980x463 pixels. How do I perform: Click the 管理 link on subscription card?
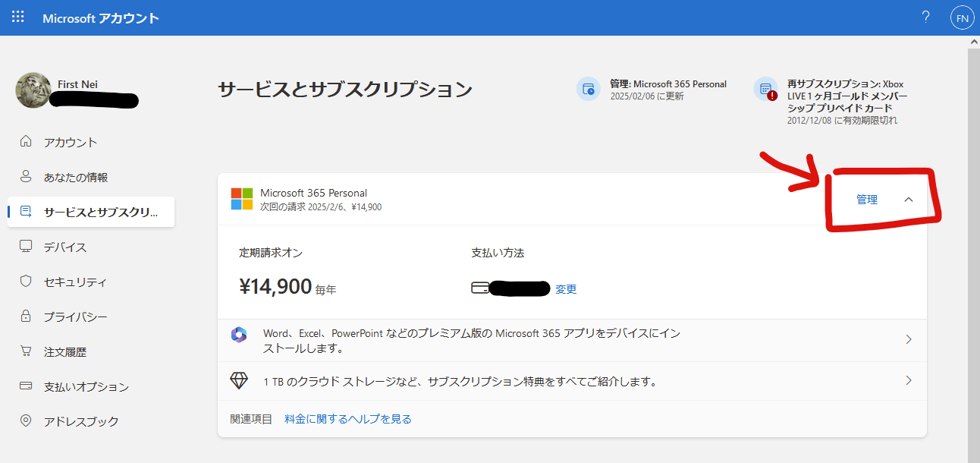[x=867, y=200]
